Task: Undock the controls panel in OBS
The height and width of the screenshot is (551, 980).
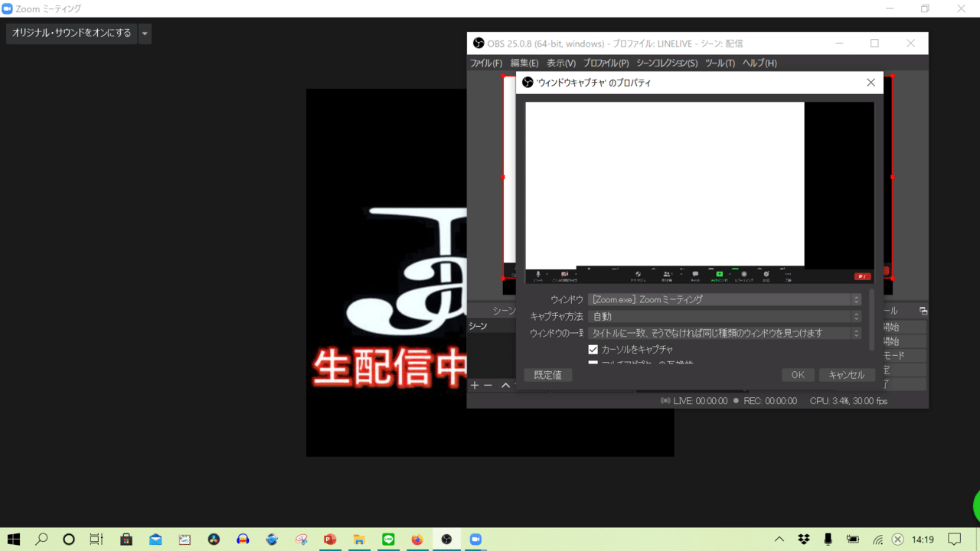Action: coord(923,311)
